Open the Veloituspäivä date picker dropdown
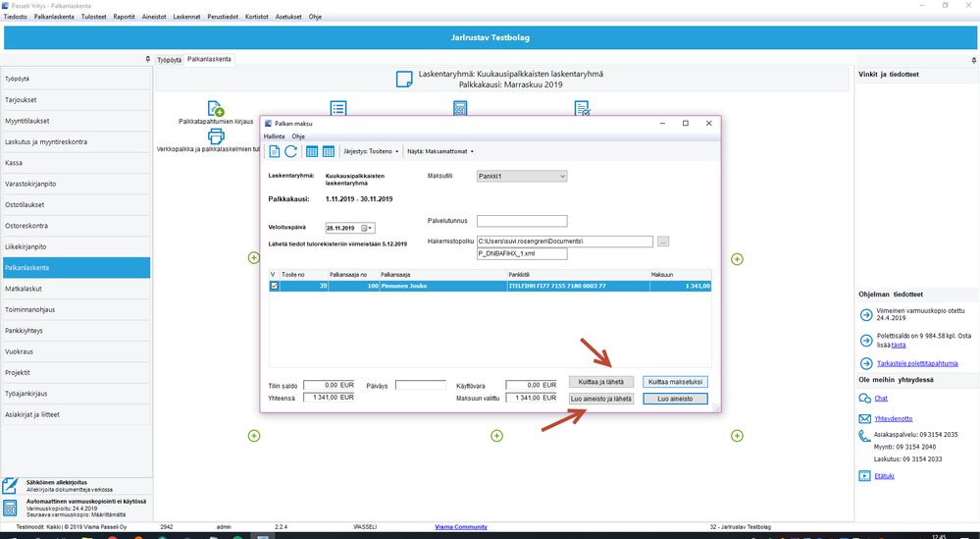 coord(370,228)
